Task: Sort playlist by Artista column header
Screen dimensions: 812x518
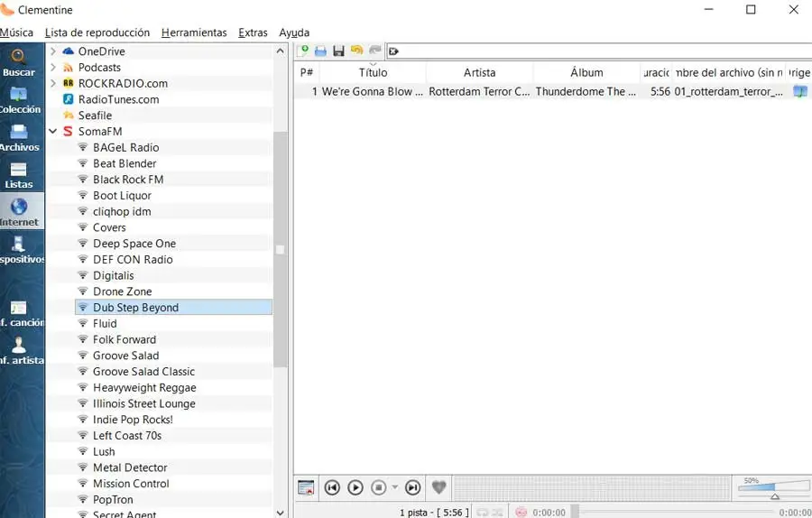Action: click(x=480, y=72)
